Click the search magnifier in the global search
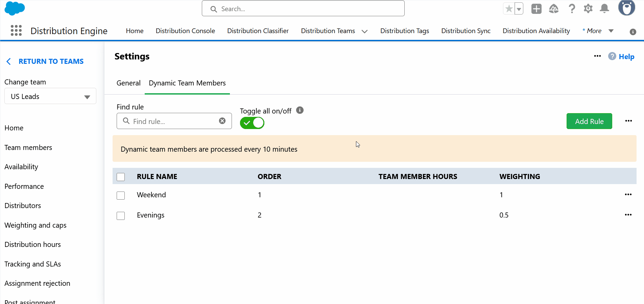644x304 pixels. pyautogui.click(x=214, y=9)
